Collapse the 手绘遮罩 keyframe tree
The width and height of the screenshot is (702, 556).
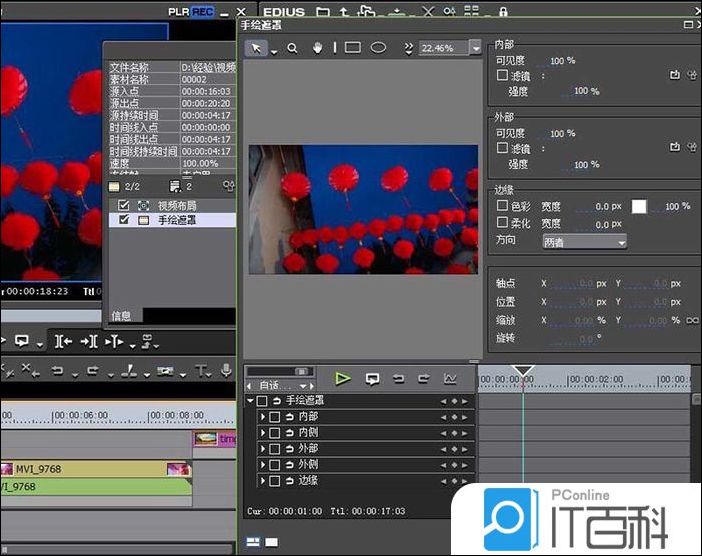[251, 401]
